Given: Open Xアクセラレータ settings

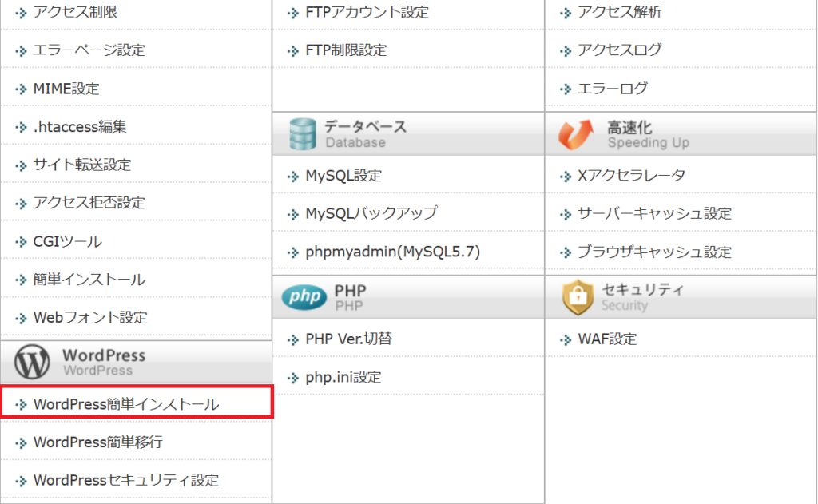Looking at the screenshot, I should [x=631, y=176].
